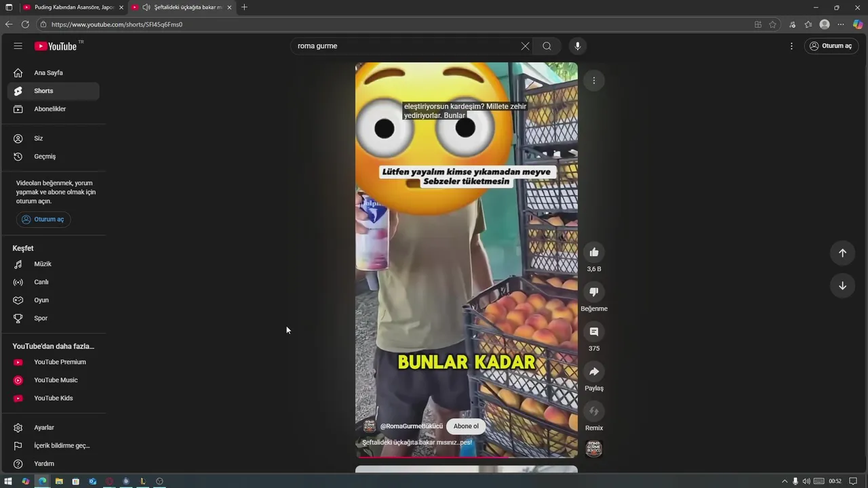Click the sidebar Oturum aç button

[43, 220]
